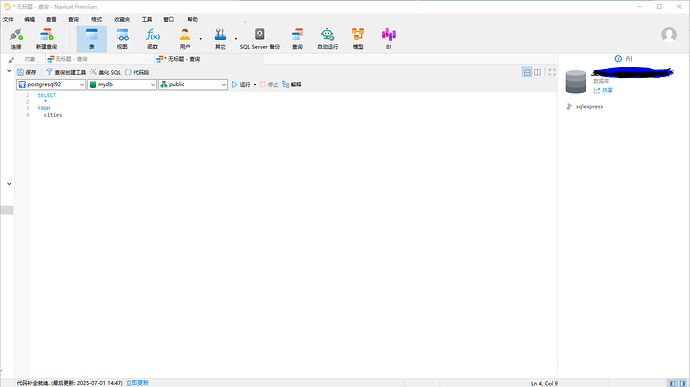Screen dimensions: 690x387
Task: Click the AI panel label
Action: coord(629,59)
